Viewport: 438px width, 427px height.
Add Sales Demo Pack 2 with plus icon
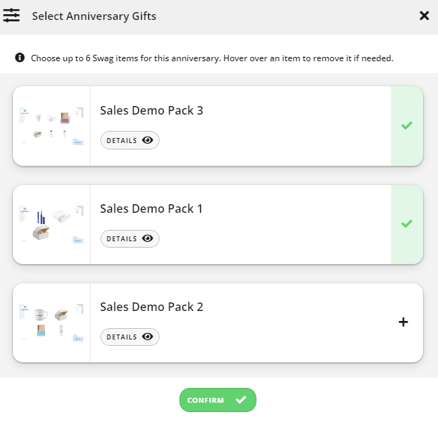point(403,322)
